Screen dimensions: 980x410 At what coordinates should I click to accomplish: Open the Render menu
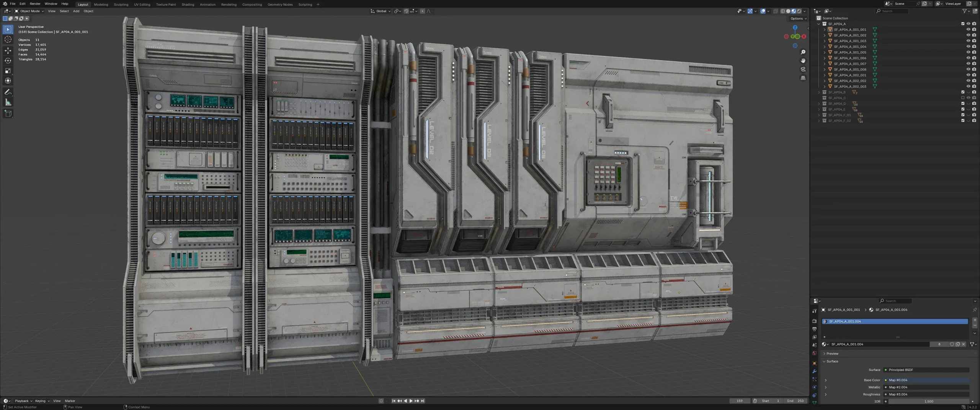pos(35,4)
